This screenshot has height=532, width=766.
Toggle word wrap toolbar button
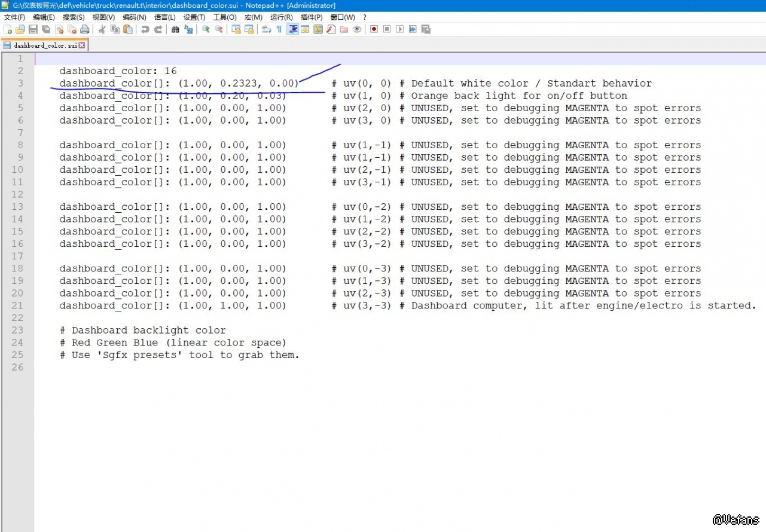(x=266, y=29)
